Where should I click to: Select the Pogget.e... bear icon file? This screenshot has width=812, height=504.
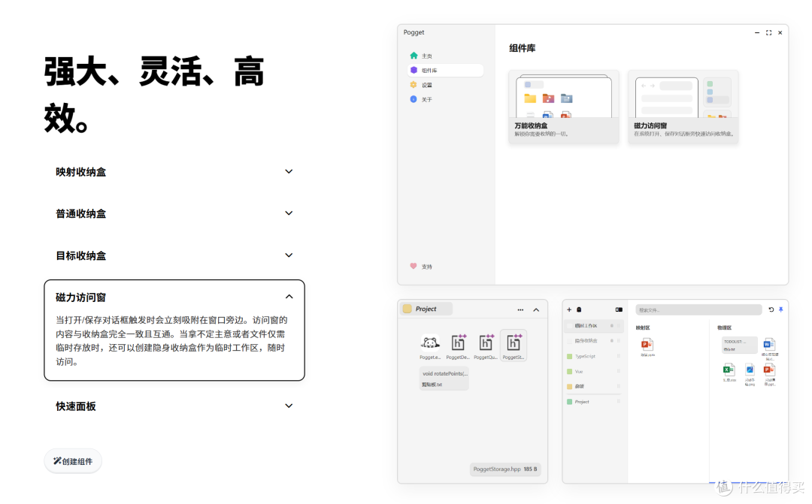click(x=430, y=347)
